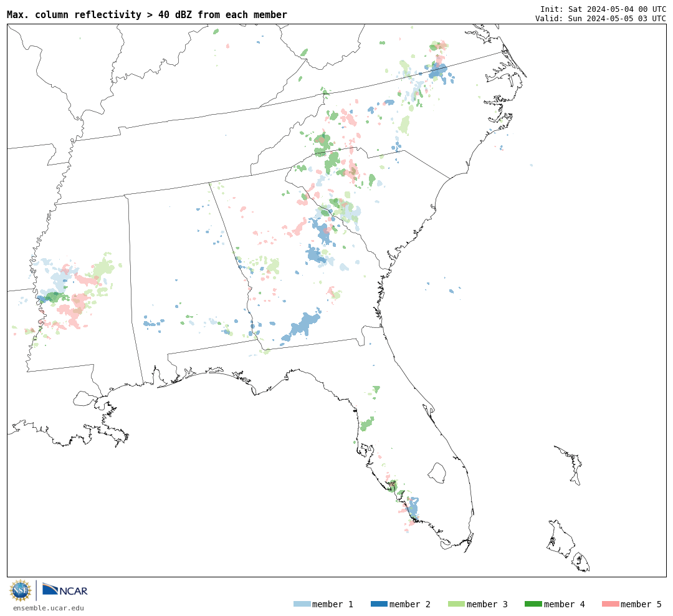
Task: Click the member 3 light green swatch
Action: [456, 604]
